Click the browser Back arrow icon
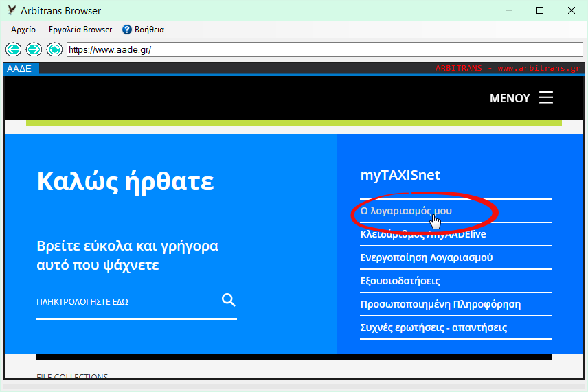The width and height of the screenshot is (588, 392). point(14,49)
